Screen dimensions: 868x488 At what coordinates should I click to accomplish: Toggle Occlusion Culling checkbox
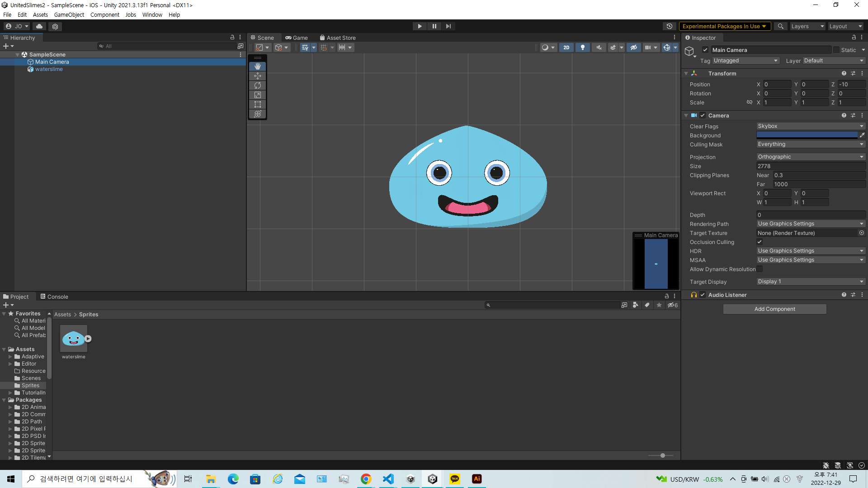click(759, 242)
